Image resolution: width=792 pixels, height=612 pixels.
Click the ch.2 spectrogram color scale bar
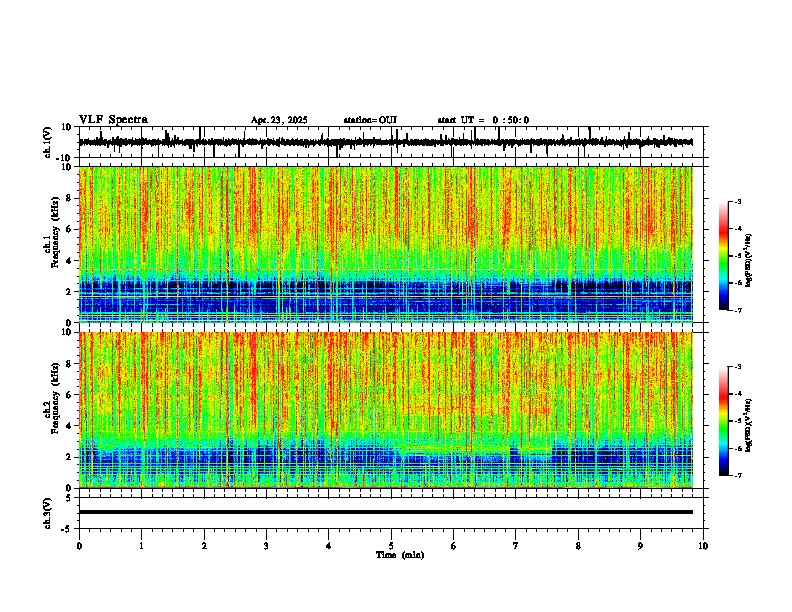coord(724,421)
